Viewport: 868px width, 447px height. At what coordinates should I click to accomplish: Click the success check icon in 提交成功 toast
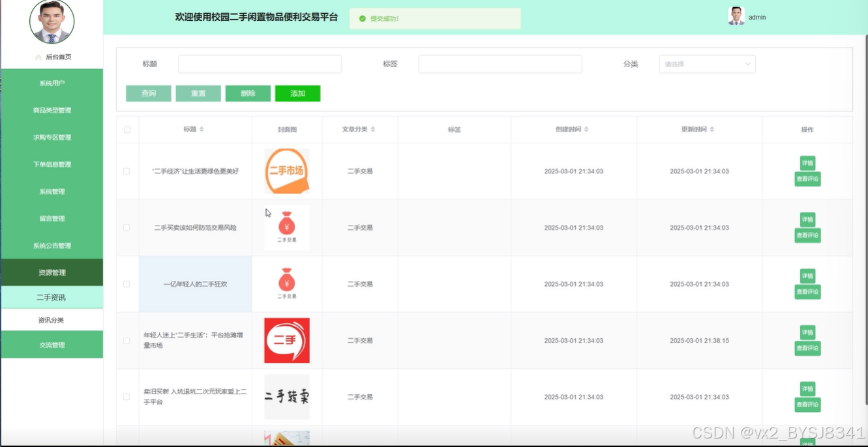[x=363, y=19]
